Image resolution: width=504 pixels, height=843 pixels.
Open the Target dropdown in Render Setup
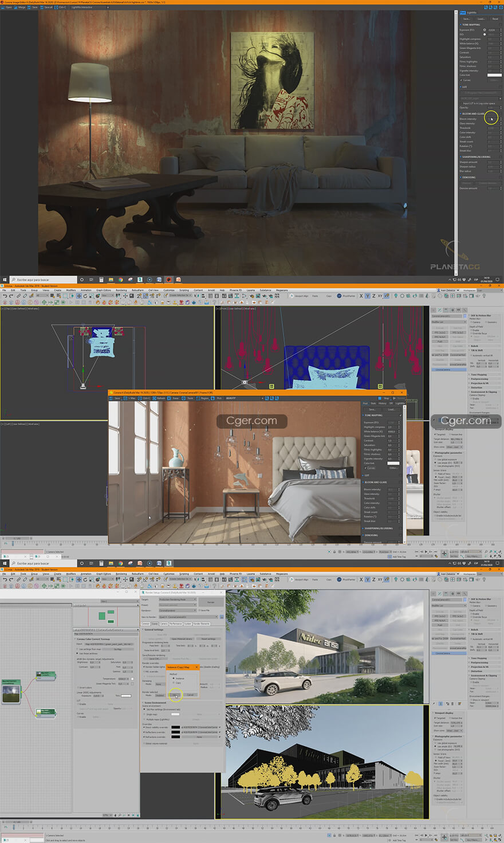coord(178,599)
